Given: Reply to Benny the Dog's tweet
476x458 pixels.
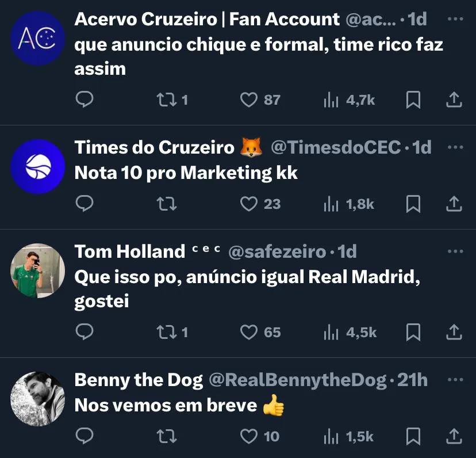Looking at the screenshot, I should pos(85,436).
